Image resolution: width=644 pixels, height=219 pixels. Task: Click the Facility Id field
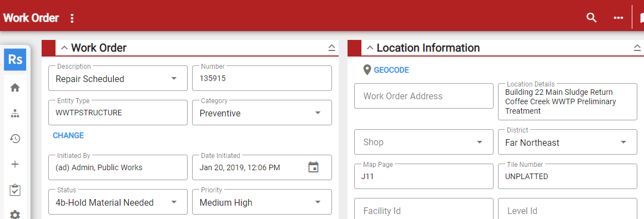(x=424, y=209)
